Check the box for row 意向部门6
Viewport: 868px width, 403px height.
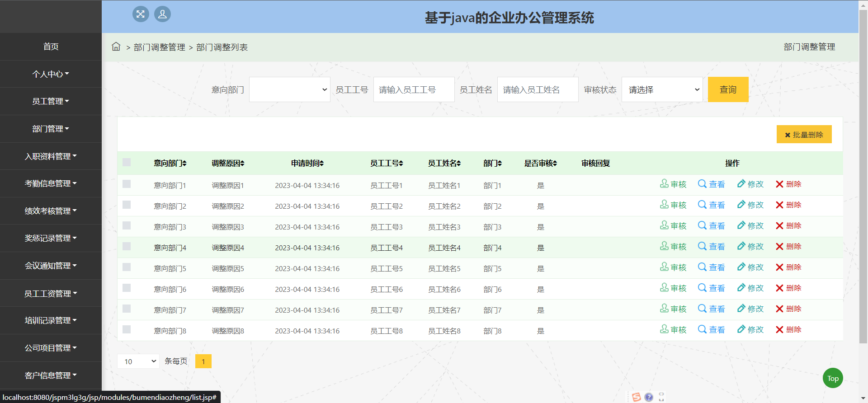[x=127, y=288]
